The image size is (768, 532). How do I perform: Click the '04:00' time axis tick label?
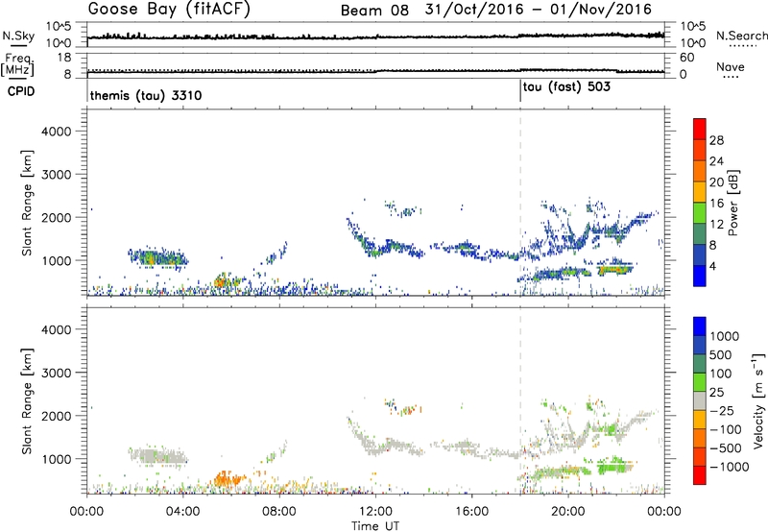coord(183,512)
